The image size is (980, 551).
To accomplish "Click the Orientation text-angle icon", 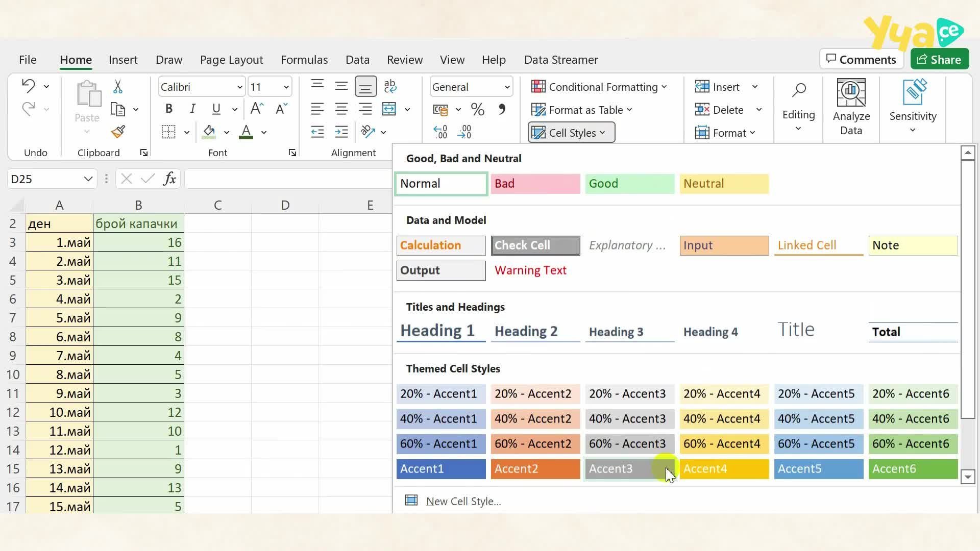I will (x=368, y=132).
